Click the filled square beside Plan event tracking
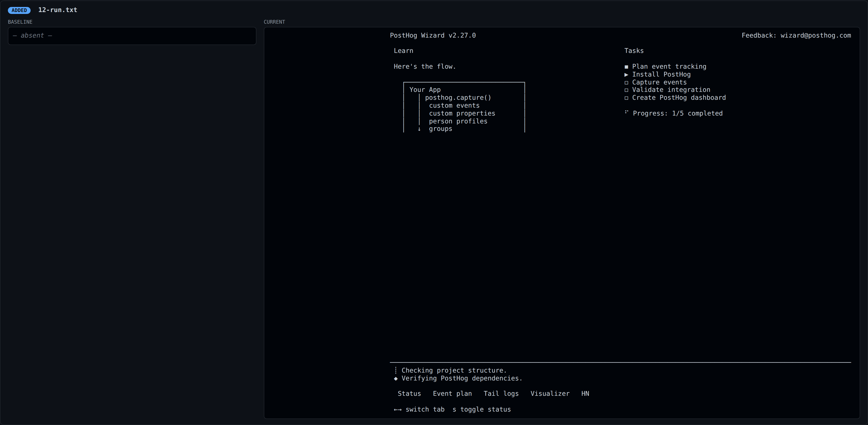This screenshot has width=868, height=425. click(x=626, y=67)
